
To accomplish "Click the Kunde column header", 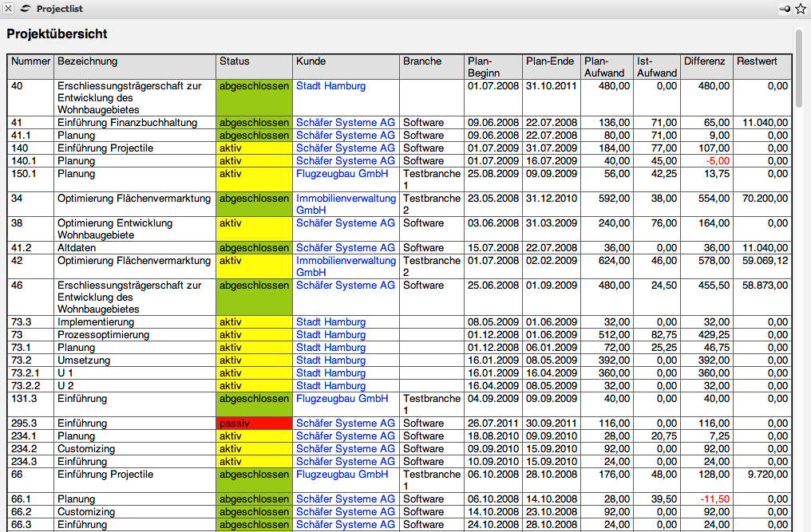I will [x=311, y=61].
